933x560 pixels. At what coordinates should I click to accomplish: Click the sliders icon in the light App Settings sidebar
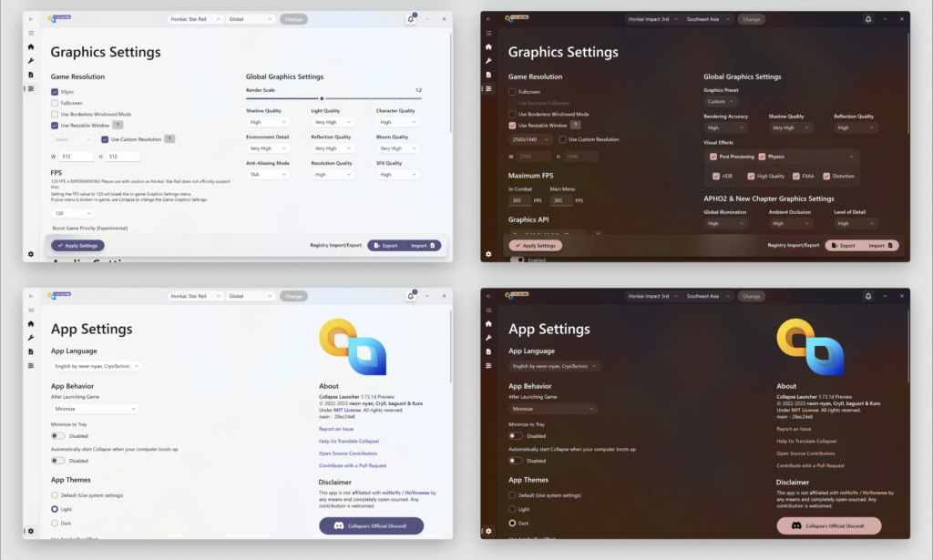click(x=31, y=365)
